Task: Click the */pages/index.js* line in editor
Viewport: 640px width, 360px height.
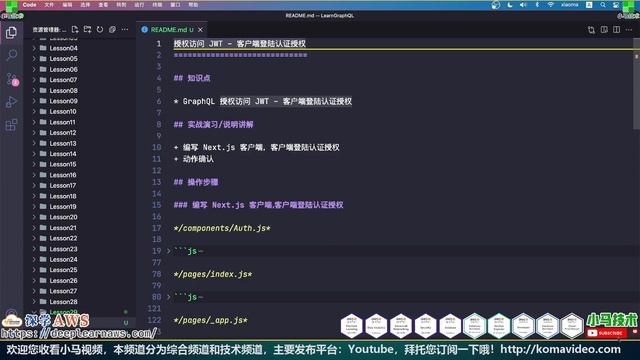Action: [213, 274]
